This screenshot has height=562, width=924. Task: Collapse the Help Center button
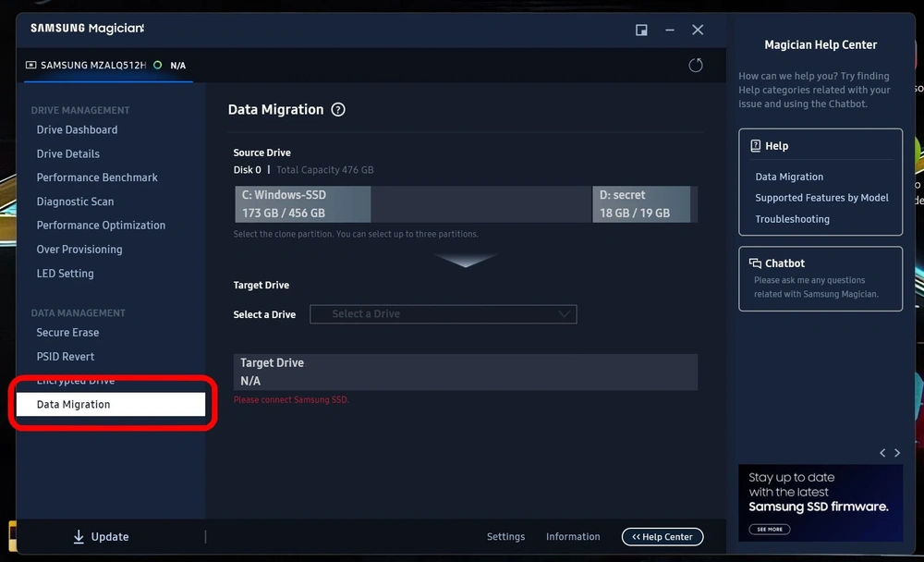(x=663, y=537)
